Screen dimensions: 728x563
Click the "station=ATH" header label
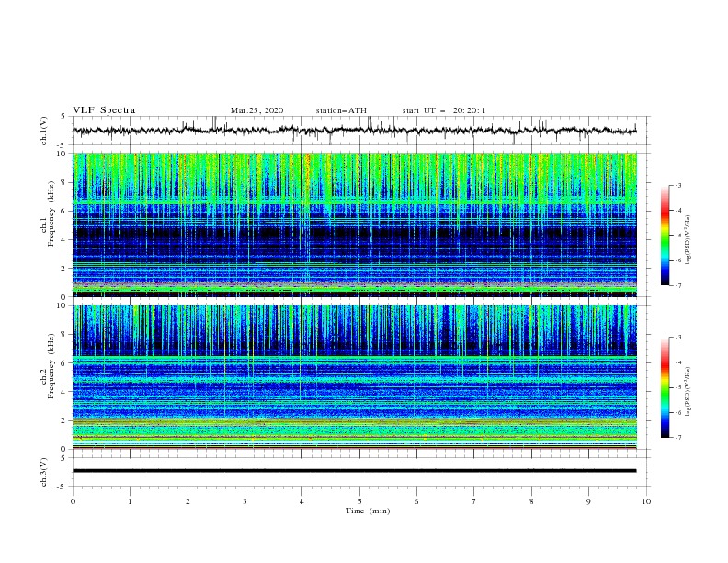point(341,110)
